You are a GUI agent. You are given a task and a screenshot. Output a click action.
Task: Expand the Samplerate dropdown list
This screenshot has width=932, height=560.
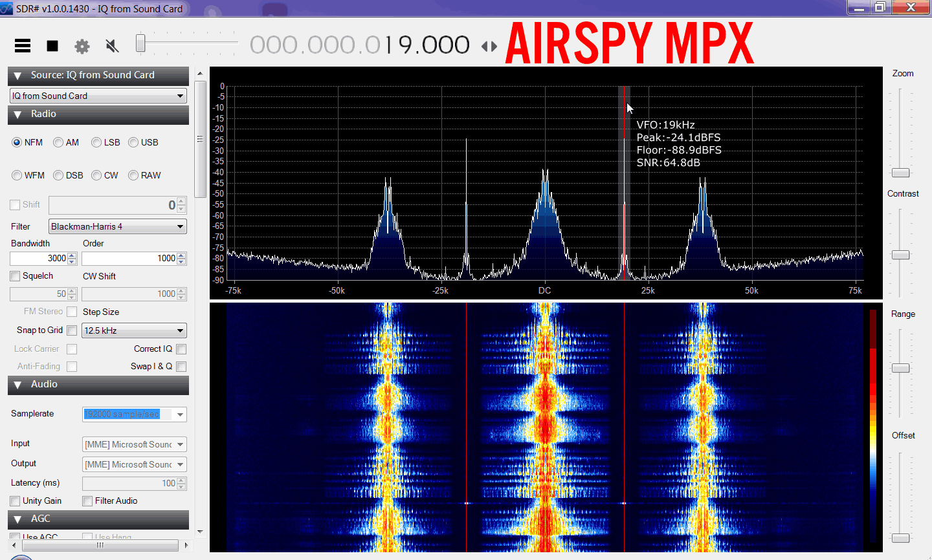tap(180, 415)
